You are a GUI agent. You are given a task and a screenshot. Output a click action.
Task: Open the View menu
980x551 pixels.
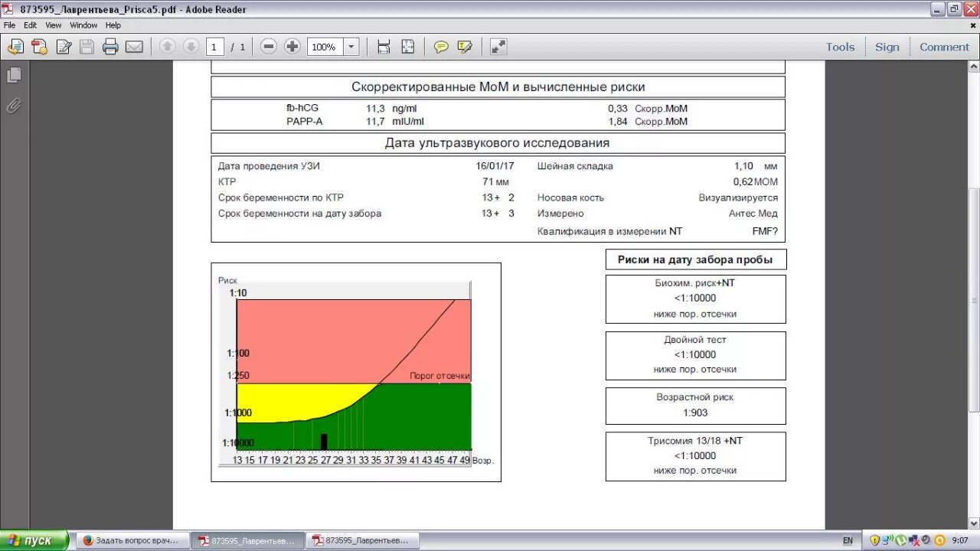54,25
